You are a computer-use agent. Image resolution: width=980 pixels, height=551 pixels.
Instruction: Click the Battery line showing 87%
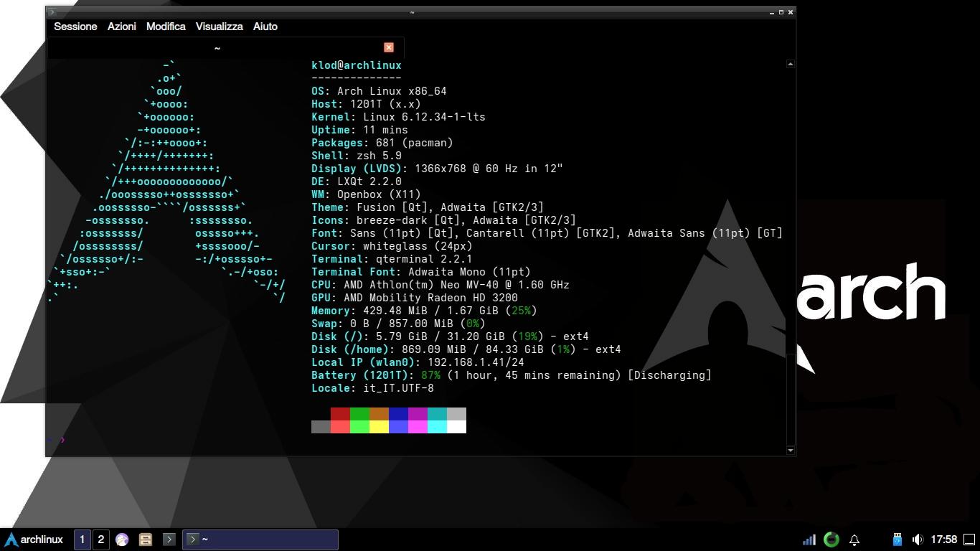[512, 375]
